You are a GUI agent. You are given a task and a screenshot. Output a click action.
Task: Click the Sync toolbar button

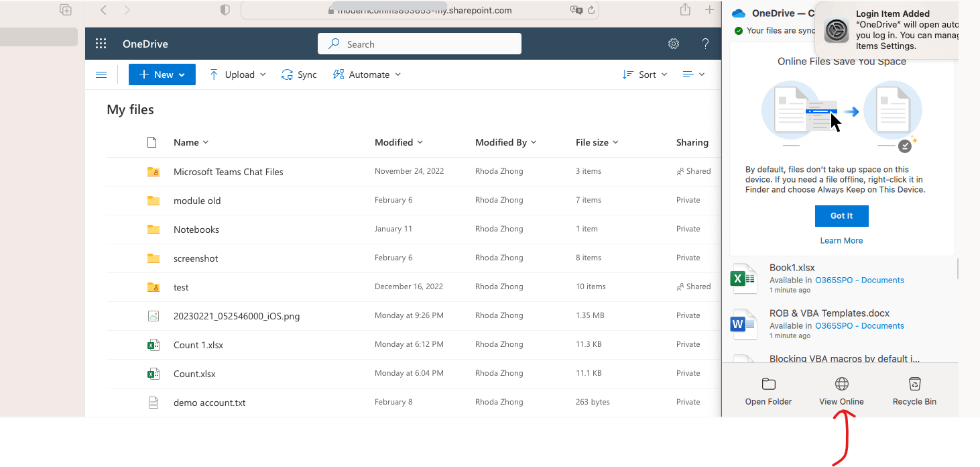299,75
